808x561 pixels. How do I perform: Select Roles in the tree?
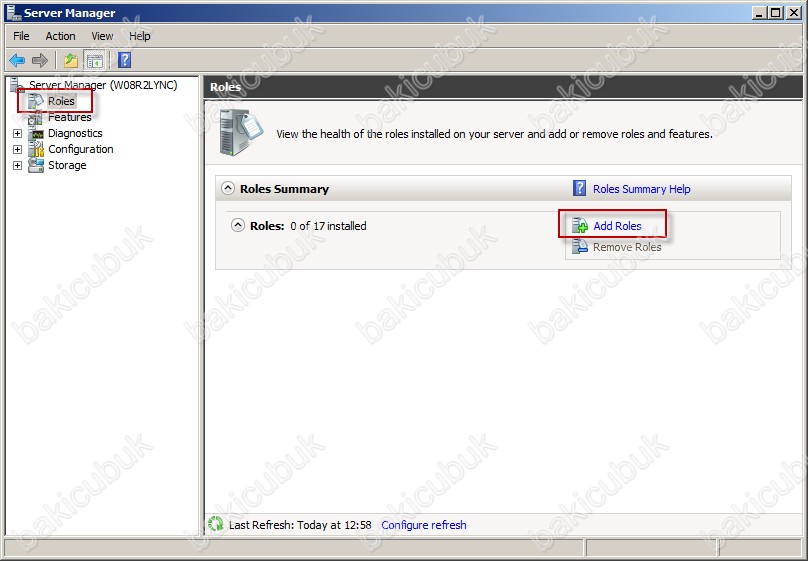(61, 101)
